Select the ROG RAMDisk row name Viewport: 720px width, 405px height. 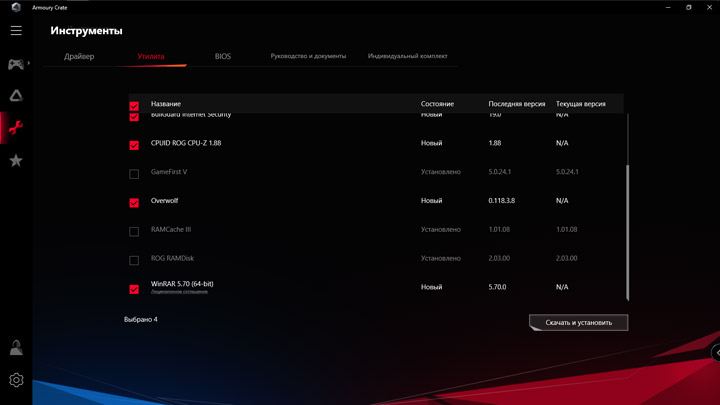(x=172, y=258)
